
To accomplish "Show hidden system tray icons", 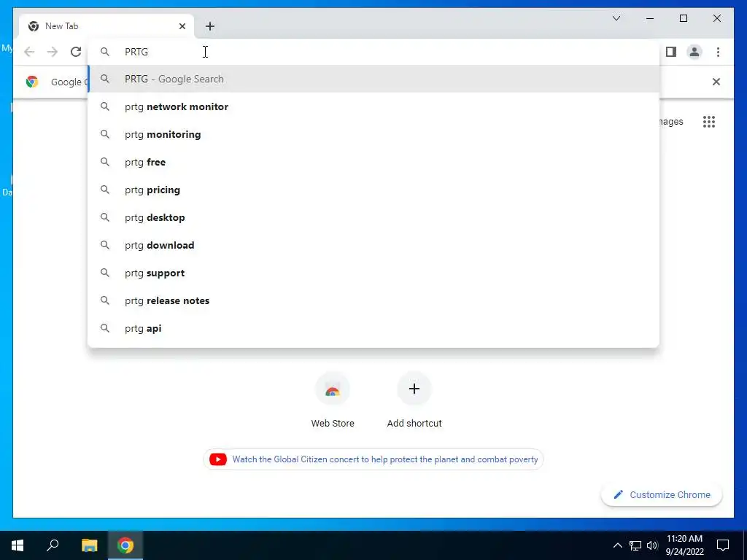I will click(617, 545).
